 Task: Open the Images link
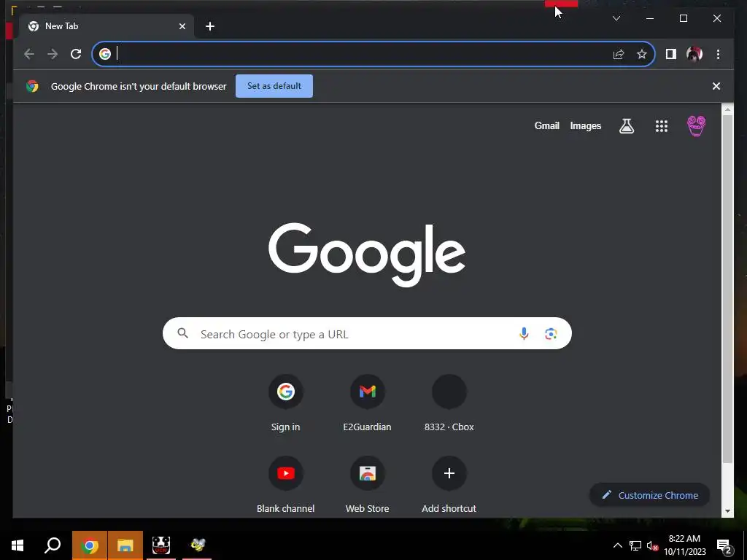pyautogui.click(x=586, y=125)
